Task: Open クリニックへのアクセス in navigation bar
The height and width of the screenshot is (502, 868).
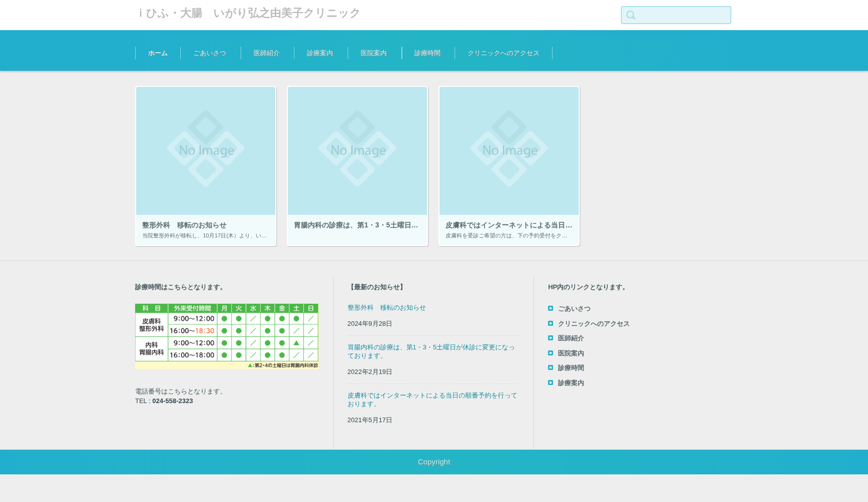Action: tap(503, 53)
